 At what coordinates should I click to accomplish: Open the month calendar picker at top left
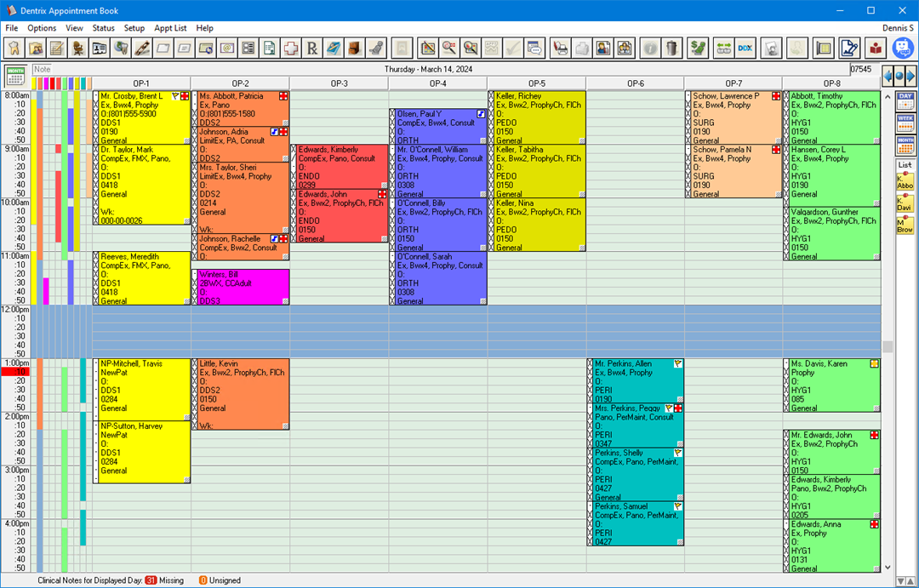[x=15, y=76]
